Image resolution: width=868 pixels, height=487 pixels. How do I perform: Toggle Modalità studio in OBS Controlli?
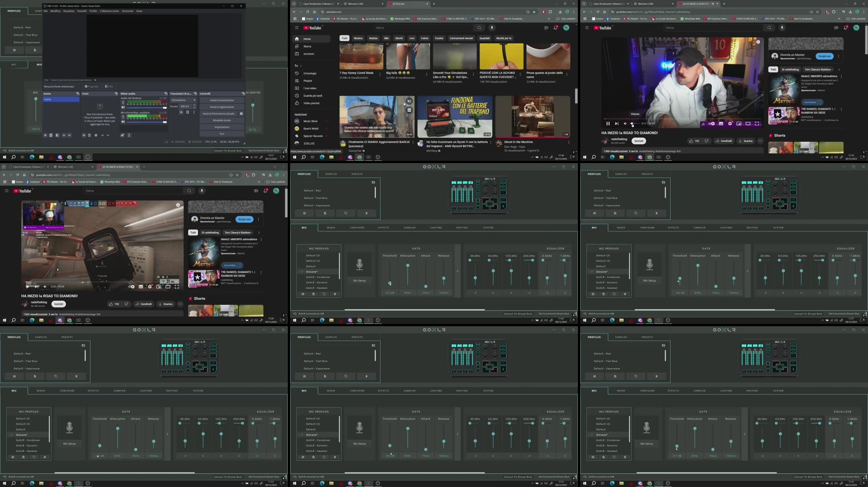point(222,120)
